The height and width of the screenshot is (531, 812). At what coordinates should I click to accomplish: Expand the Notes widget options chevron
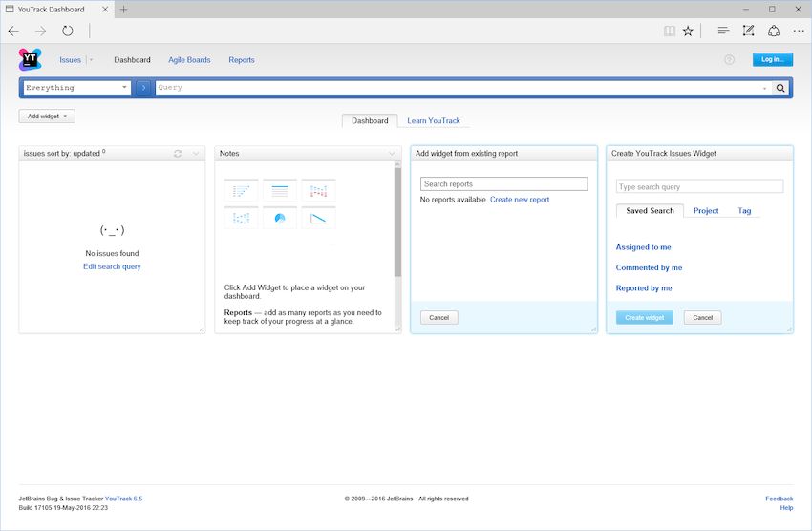pos(392,154)
